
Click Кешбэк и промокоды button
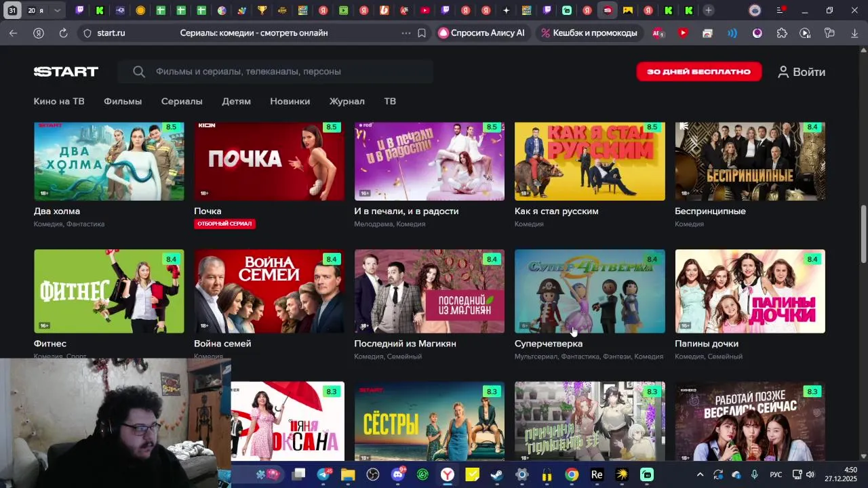(589, 33)
